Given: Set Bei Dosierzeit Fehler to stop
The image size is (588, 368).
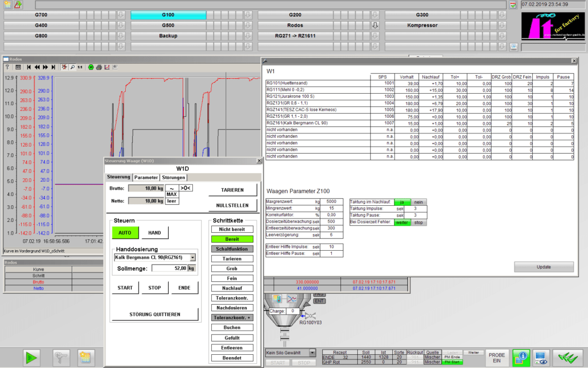Looking at the screenshot, I should (419, 223).
